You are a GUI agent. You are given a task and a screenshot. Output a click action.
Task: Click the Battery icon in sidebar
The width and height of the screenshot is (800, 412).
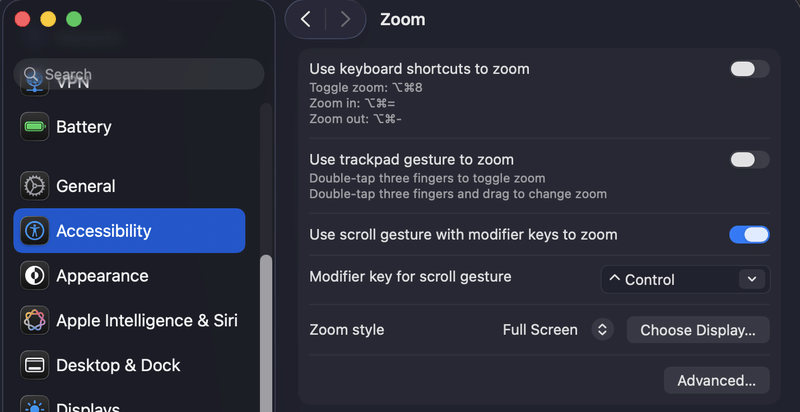[x=35, y=127]
